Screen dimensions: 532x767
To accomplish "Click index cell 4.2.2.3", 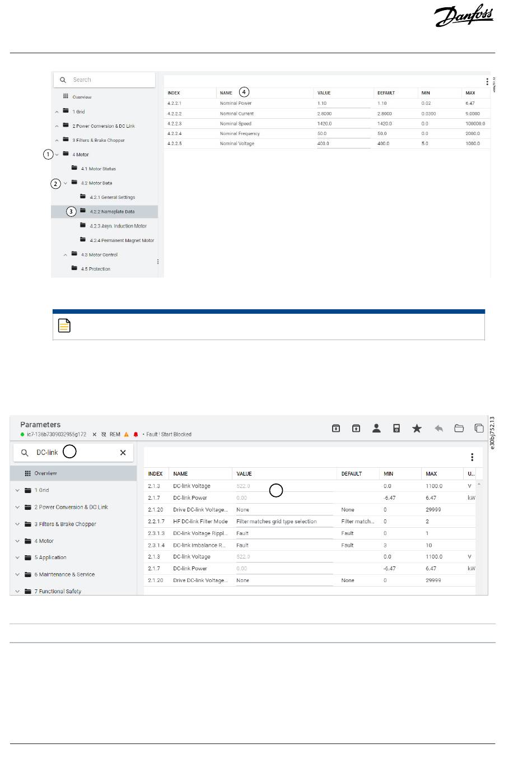I will pos(175,124).
